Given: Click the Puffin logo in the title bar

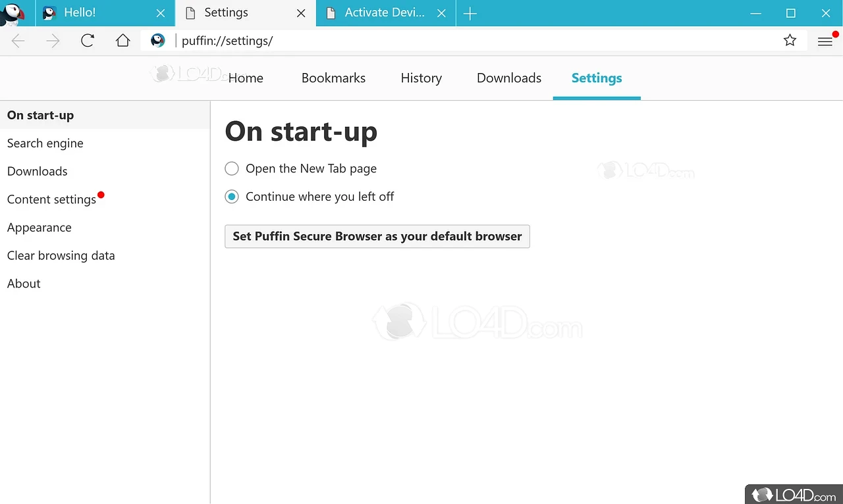Looking at the screenshot, I should [x=13, y=14].
